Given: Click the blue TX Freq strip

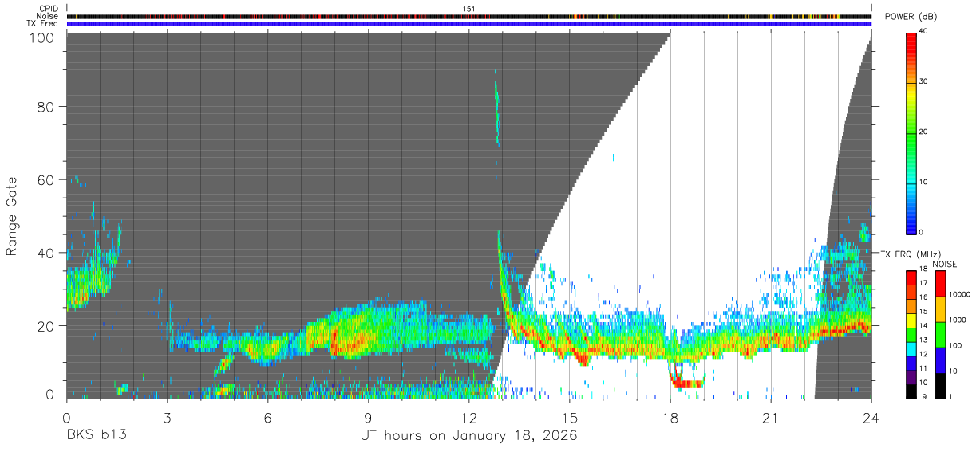Looking at the screenshot, I should pos(469,24).
